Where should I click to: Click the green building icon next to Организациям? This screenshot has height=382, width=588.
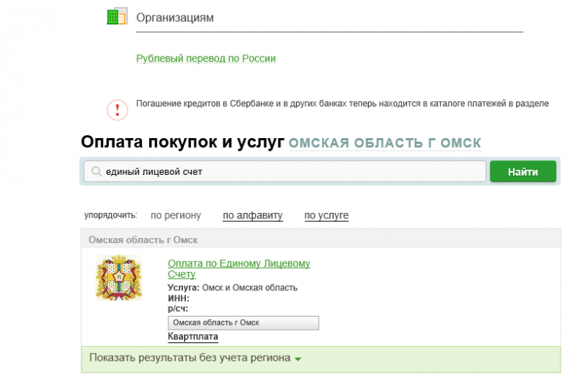pos(117,16)
